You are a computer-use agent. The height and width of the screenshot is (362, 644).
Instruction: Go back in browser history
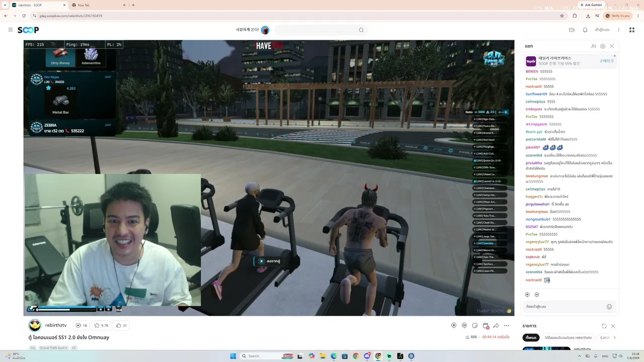[x=6, y=16]
